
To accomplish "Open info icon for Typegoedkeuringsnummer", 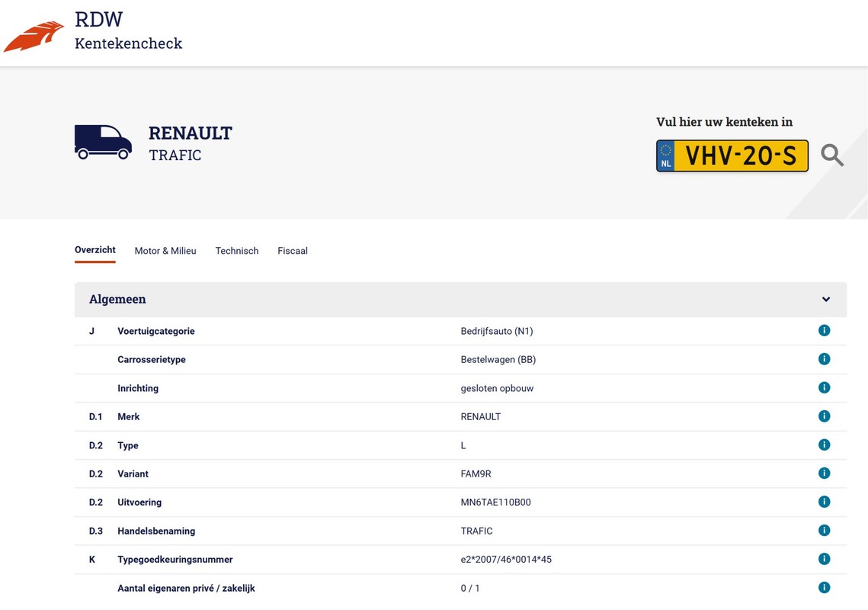I will point(825,559).
